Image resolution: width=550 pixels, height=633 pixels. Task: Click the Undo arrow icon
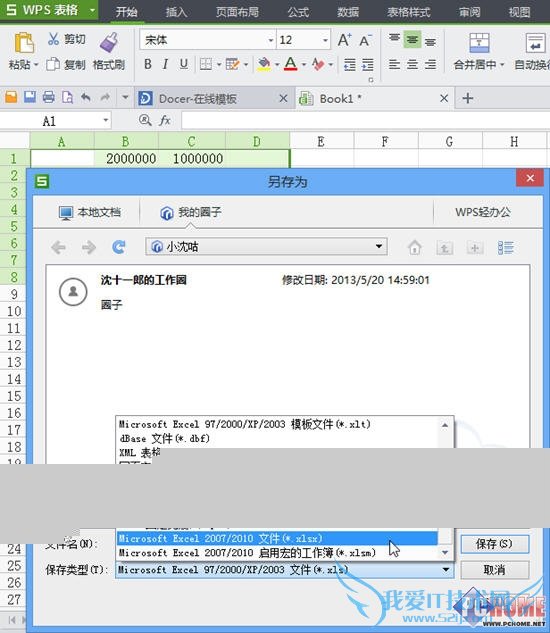point(86,97)
